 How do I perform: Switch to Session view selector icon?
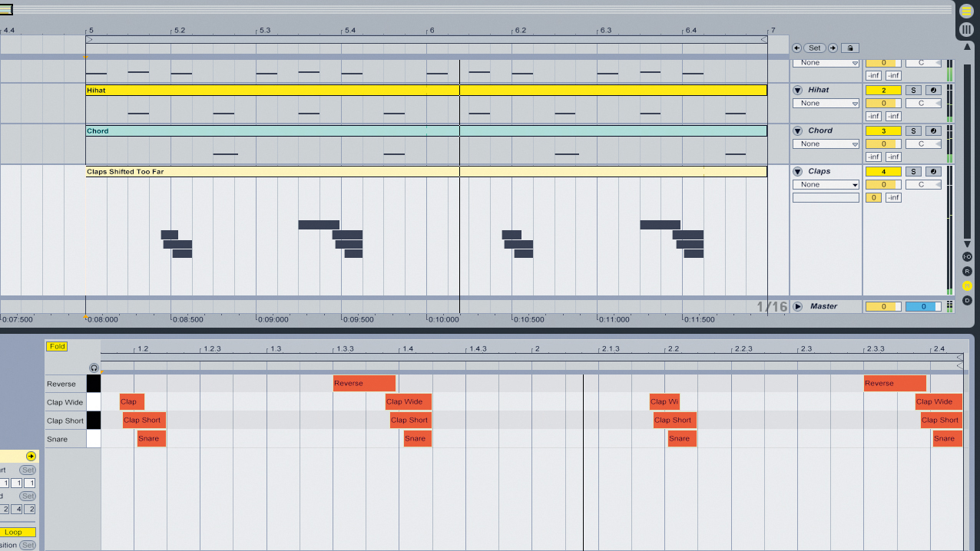[966, 30]
